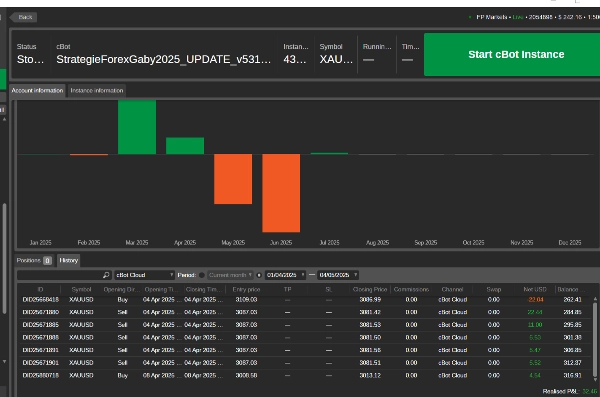
Task: Click entry price 3109.03 cell
Action: 246,299
